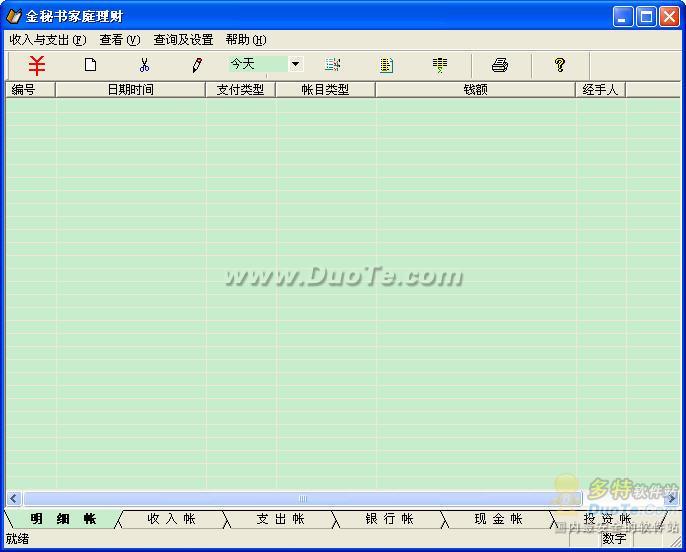Open the 收入与支出(F) menu
Image resolution: width=686 pixels, height=552 pixels.
coord(48,40)
